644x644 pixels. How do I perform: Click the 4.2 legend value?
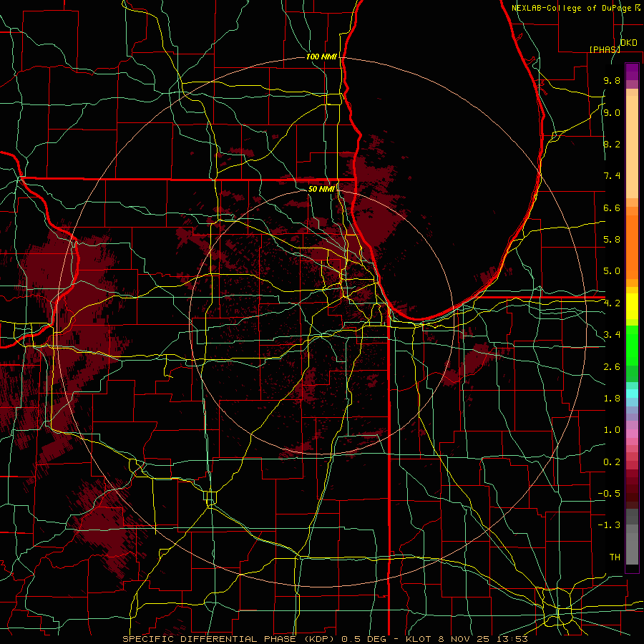[612, 303]
